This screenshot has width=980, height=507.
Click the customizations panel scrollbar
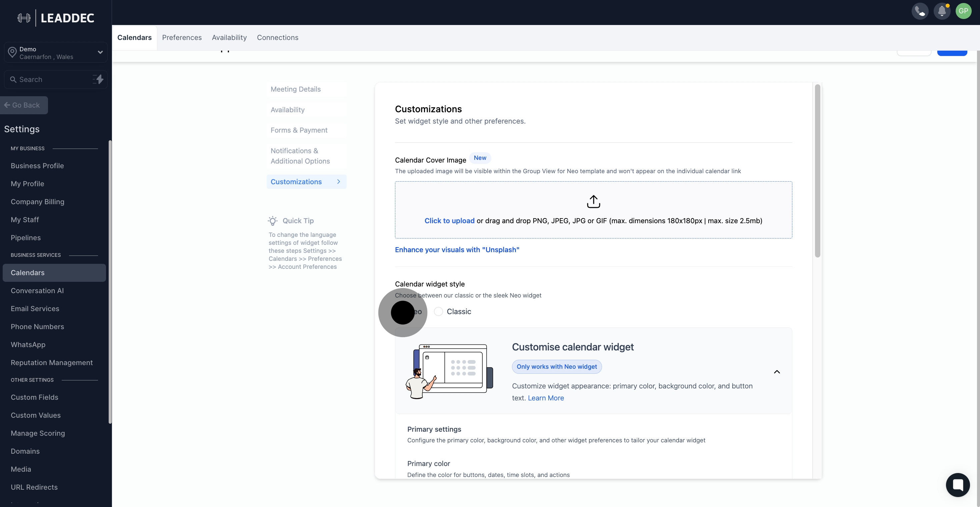coord(817,171)
